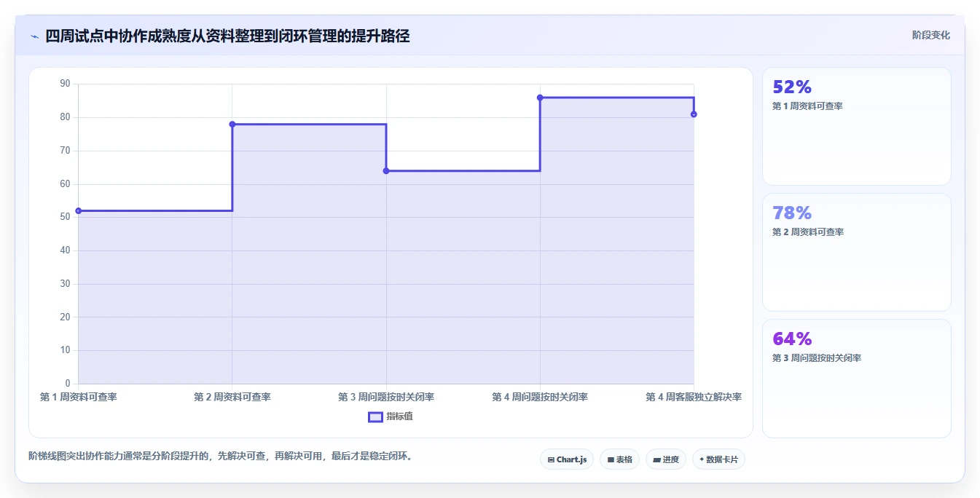Click the data point at value 52
Viewport: 980px width, 498px height.
click(79, 211)
